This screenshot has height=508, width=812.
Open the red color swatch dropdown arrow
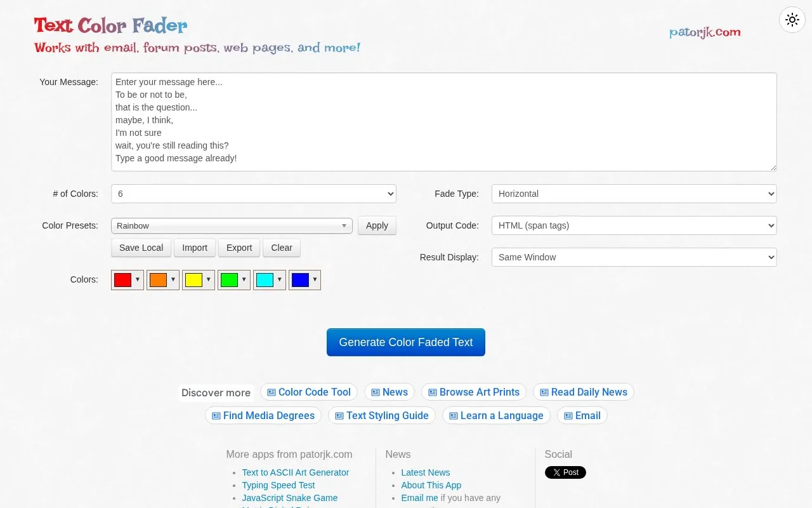pyautogui.click(x=138, y=279)
